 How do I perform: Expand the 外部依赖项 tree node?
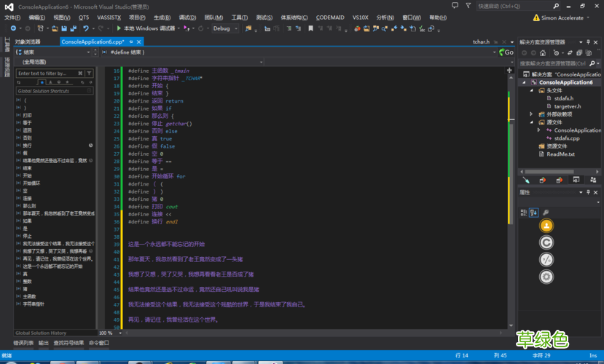pos(532,114)
